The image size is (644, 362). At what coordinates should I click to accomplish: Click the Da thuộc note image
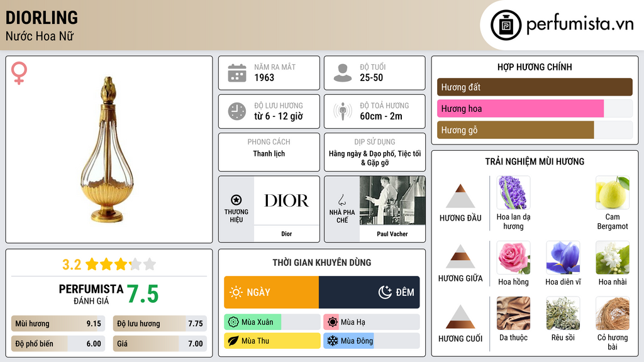click(513, 313)
